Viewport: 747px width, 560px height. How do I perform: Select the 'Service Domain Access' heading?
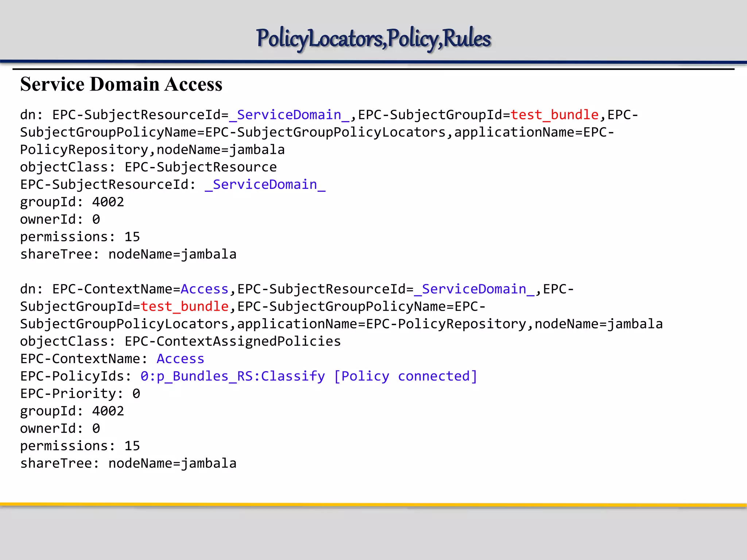[x=121, y=84]
